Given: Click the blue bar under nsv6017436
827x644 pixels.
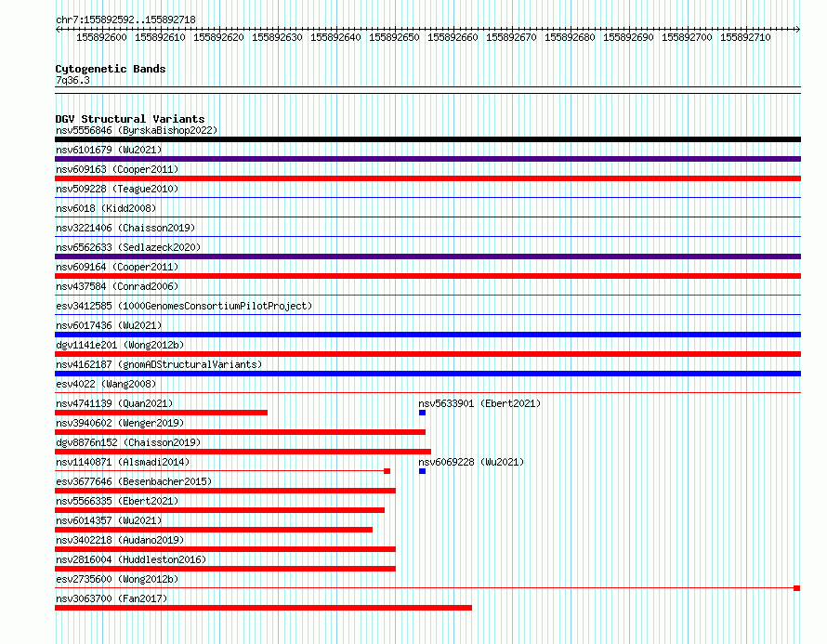Looking at the screenshot, I should click(x=427, y=335).
